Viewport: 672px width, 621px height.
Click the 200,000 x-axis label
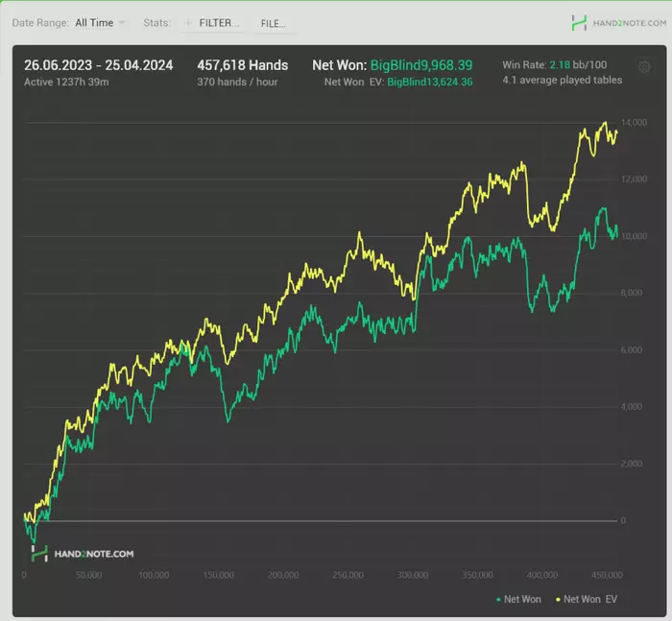(283, 575)
